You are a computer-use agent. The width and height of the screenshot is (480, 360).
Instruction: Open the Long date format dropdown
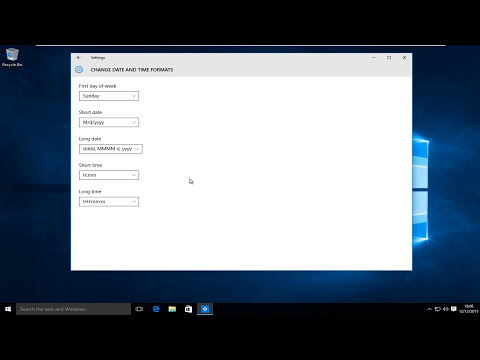click(x=111, y=149)
